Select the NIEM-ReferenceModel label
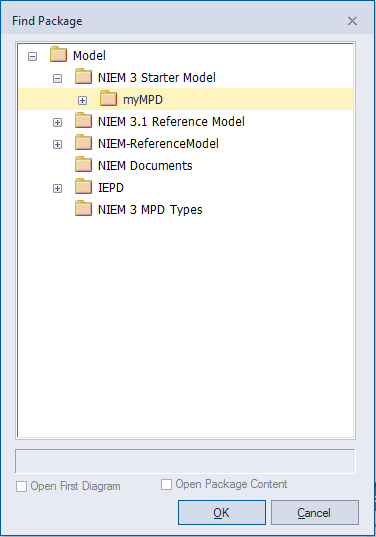Viewport: 376px width, 537px height. [158, 143]
